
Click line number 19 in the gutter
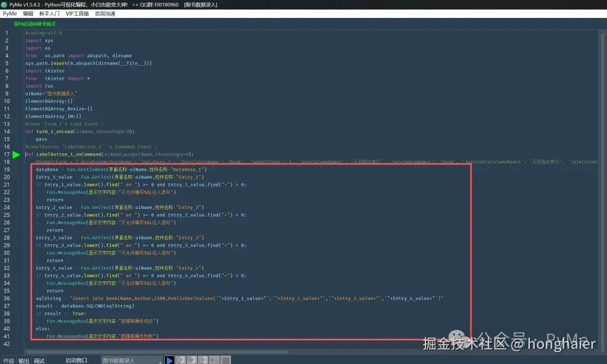pyautogui.click(x=7, y=170)
